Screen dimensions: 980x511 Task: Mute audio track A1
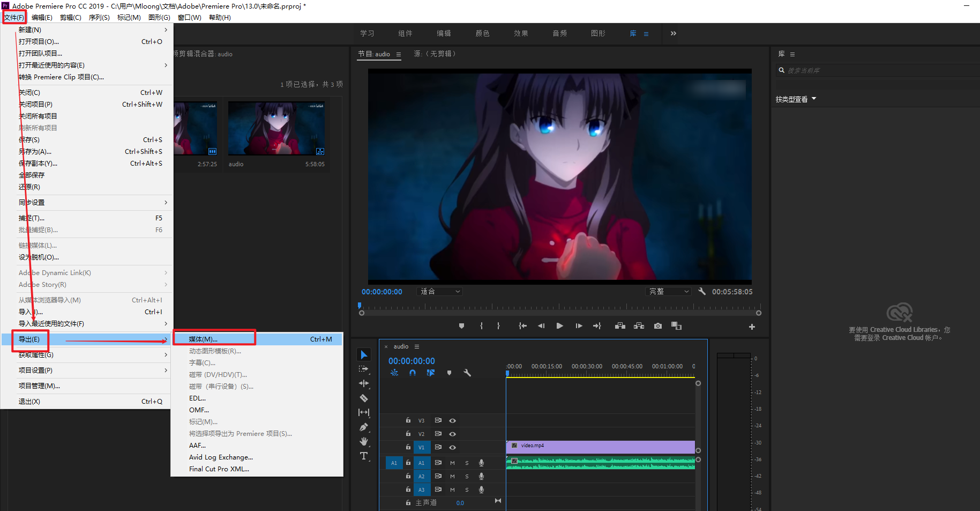tap(452, 463)
